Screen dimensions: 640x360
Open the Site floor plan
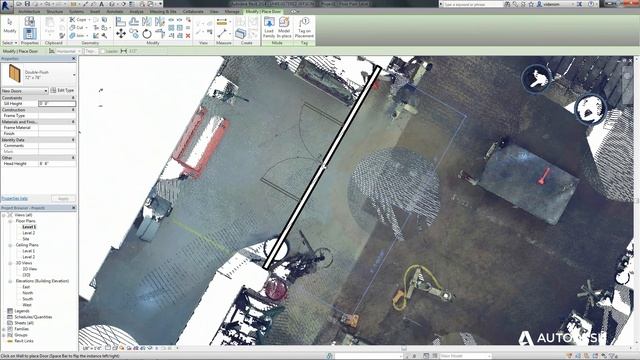point(26,239)
